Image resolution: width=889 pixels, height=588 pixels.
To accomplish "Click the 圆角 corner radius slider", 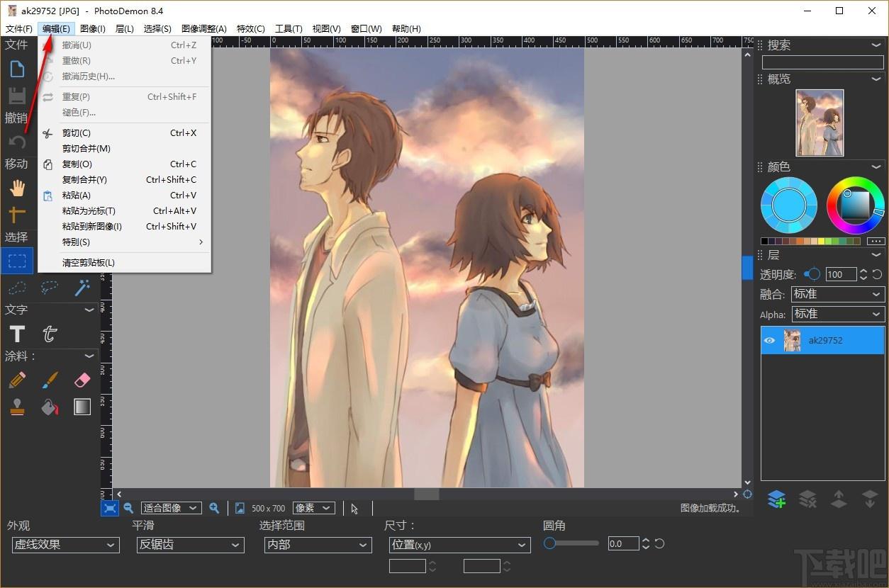I will click(571, 543).
